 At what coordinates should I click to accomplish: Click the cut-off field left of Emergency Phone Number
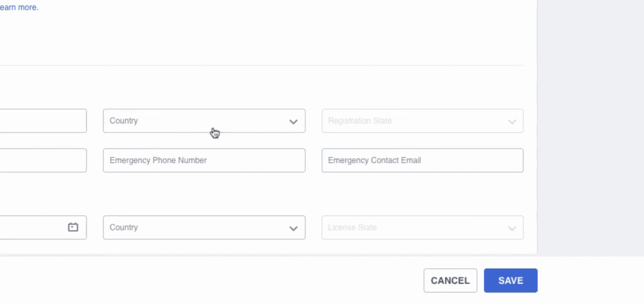(43, 160)
